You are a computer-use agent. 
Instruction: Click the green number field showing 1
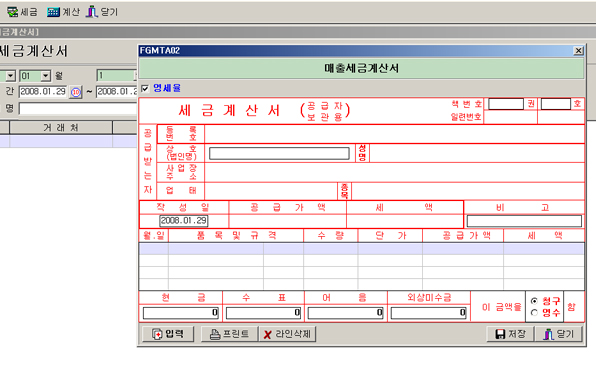click(117, 75)
